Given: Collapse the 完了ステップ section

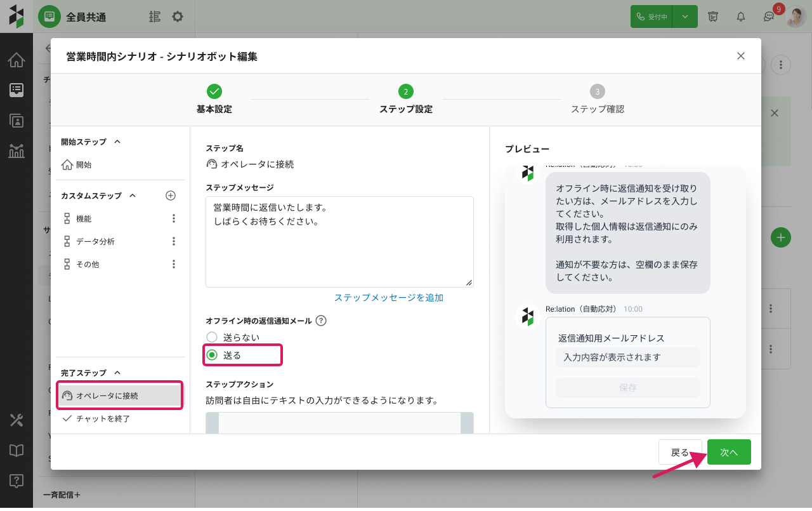Looking at the screenshot, I should point(117,373).
